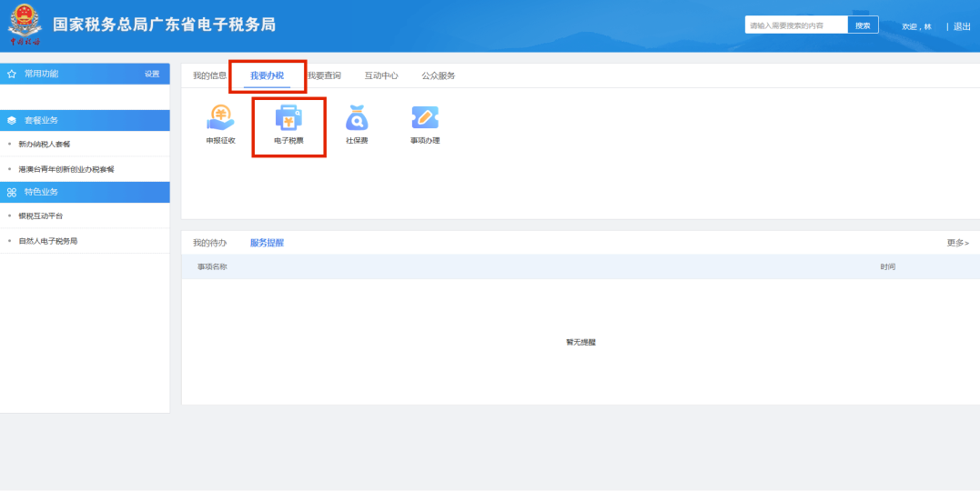Open the 事项办理 pencil icon

[x=425, y=117]
